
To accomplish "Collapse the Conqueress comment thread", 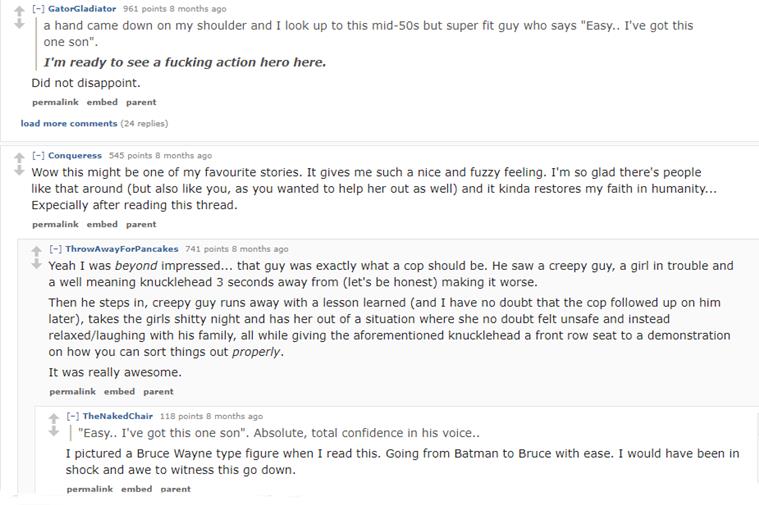I will [37, 156].
